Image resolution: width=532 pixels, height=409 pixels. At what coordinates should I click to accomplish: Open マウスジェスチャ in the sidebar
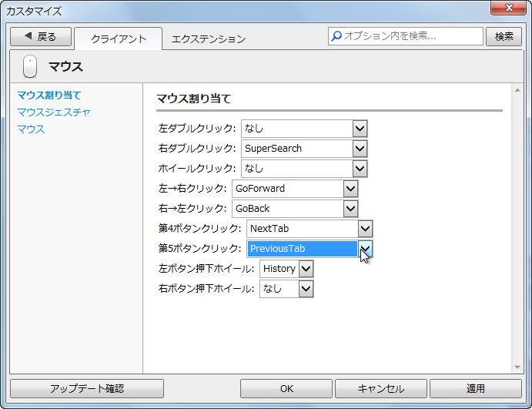tap(54, 112)
